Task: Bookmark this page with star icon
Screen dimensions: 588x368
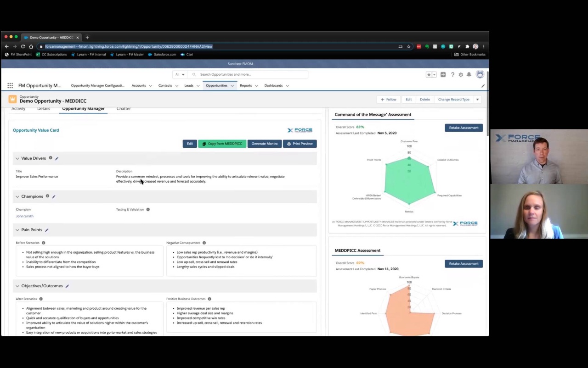Action: [x=408, y=46]
